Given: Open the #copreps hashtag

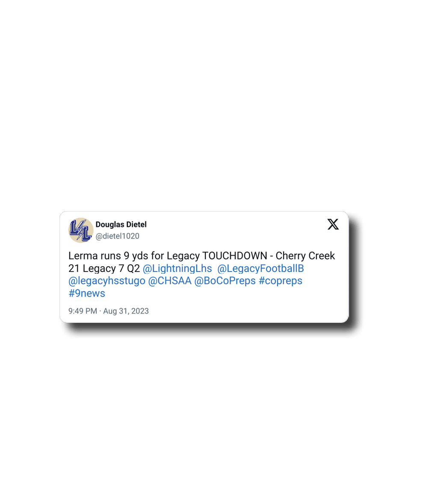Looking at the screenshot, I should 281,281.
